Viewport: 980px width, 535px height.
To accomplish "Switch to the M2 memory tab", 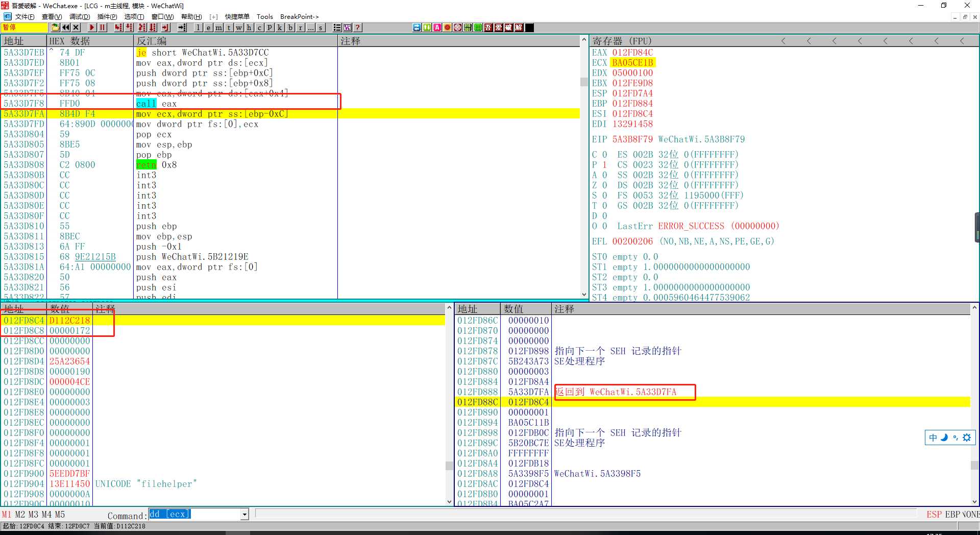I will tap(20, 515).
